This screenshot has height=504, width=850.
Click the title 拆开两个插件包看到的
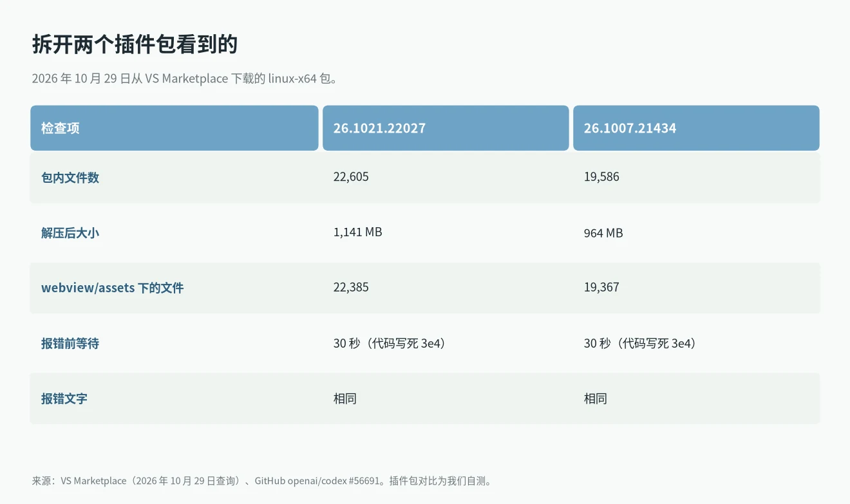(135, 44)
